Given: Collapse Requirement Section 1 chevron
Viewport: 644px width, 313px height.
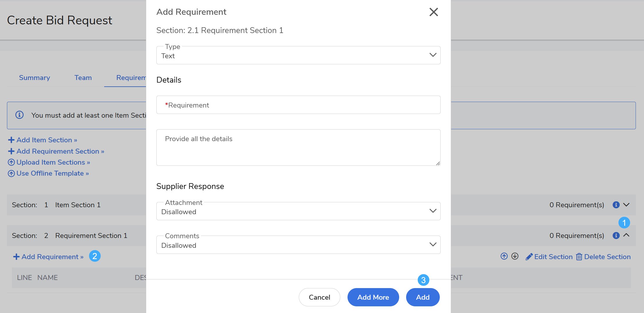Looking at the screenshot, I should tap(627, 235).
